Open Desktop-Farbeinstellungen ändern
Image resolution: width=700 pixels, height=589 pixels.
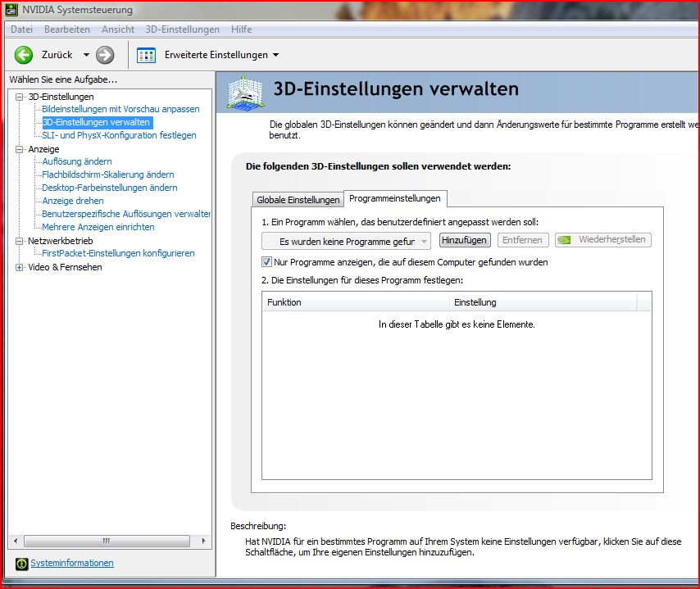[109, 188]
